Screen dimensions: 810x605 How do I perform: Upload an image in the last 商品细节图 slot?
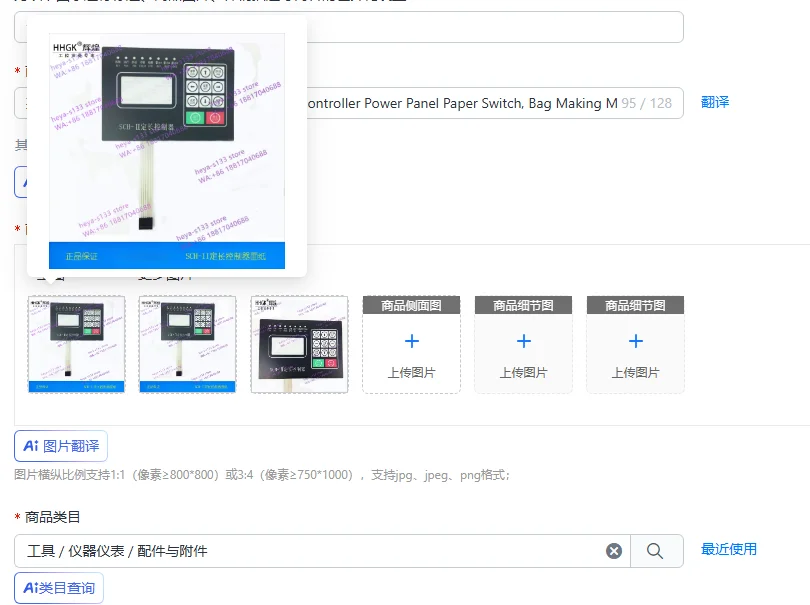[x=635, y=345]
